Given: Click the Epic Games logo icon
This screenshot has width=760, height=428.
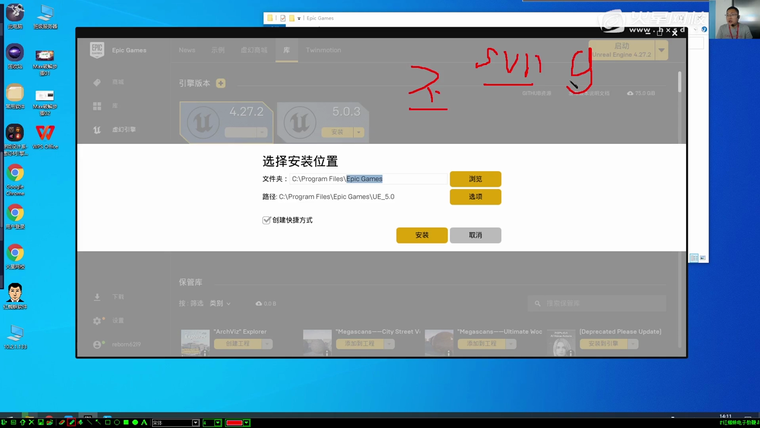Looking at the screenshot, I should point(97,50).
